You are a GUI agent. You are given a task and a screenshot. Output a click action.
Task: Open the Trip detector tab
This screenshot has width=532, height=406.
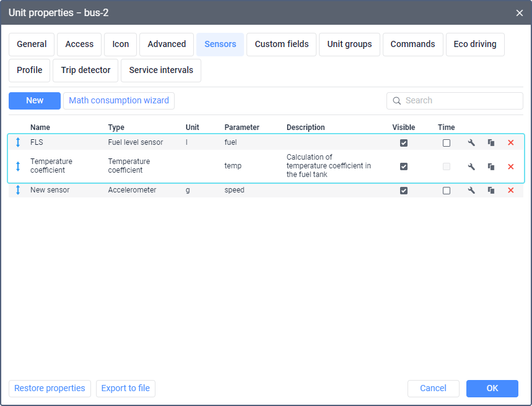pyautogui.click(x=85, y=70)
